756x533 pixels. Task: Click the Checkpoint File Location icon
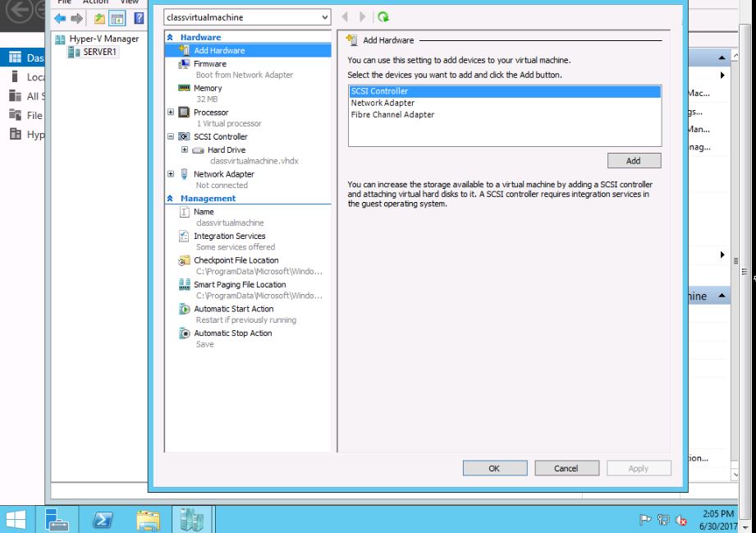184,260
